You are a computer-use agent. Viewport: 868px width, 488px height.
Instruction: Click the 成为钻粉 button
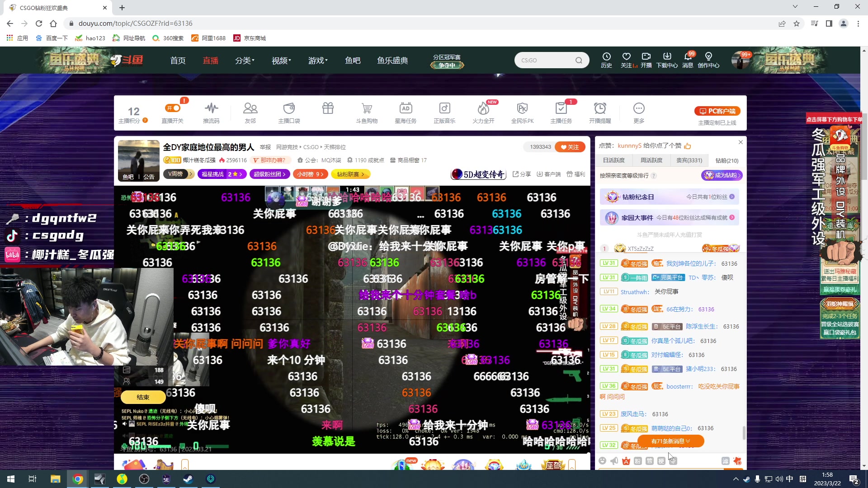(722, 175)
